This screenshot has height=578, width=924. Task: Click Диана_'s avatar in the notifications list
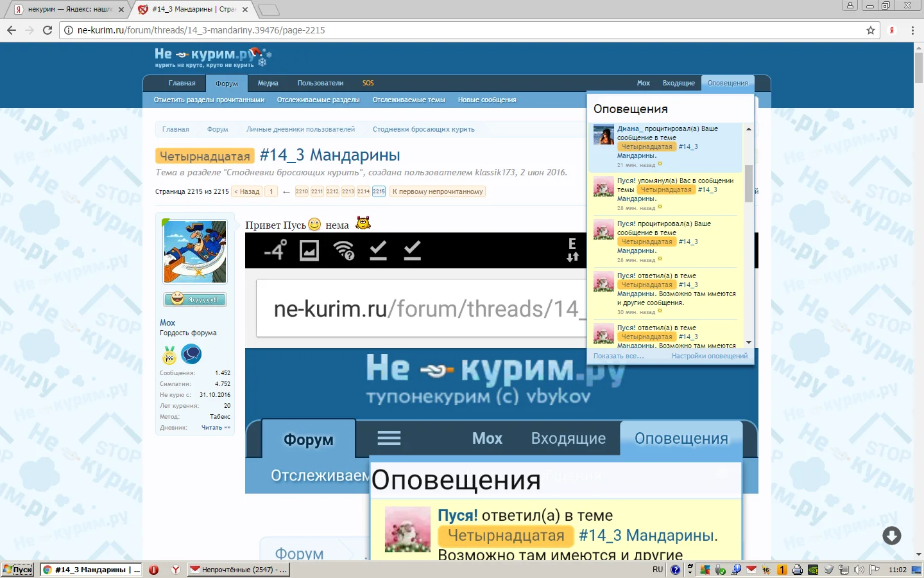[604, 135]
